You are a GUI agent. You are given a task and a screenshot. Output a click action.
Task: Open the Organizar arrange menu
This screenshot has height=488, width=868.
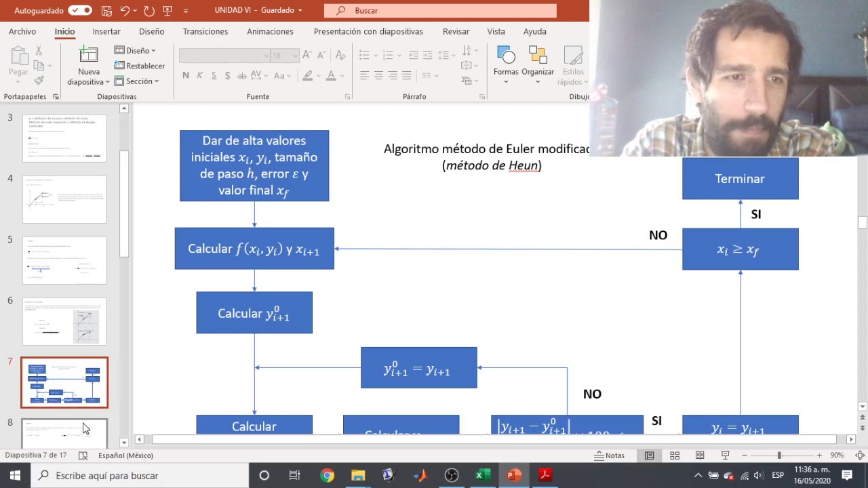pos(538,65)
